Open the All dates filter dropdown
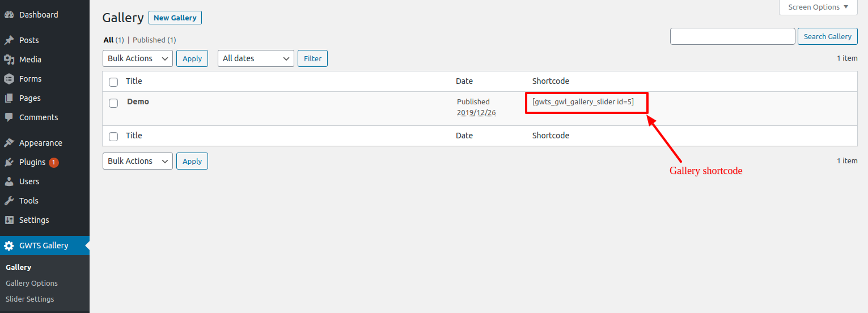The height and width of the screenshot is (313, 868). click(256, 58)
